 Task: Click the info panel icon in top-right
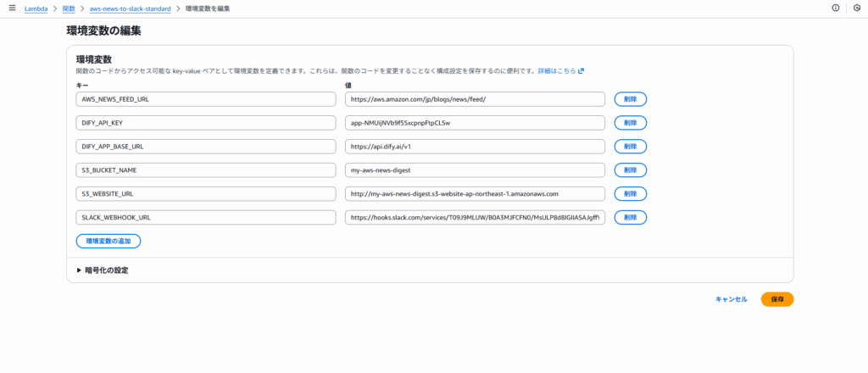(x=836, y=8)
